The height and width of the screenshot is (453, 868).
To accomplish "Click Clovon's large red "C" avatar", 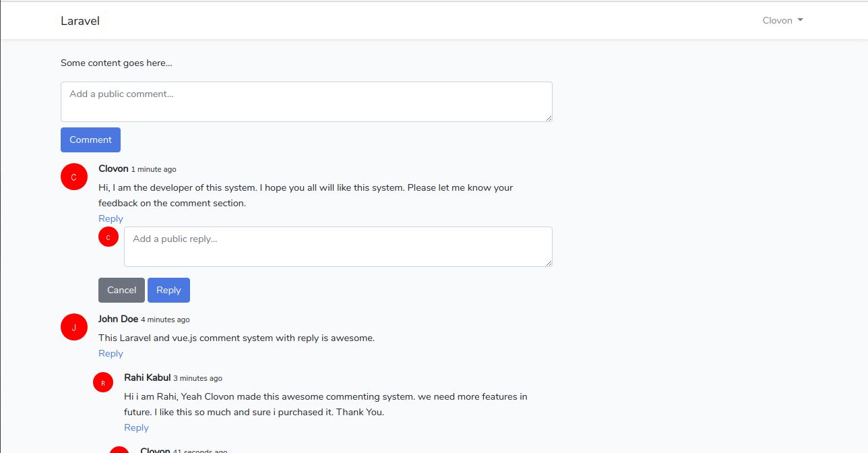I will point(74,177).
